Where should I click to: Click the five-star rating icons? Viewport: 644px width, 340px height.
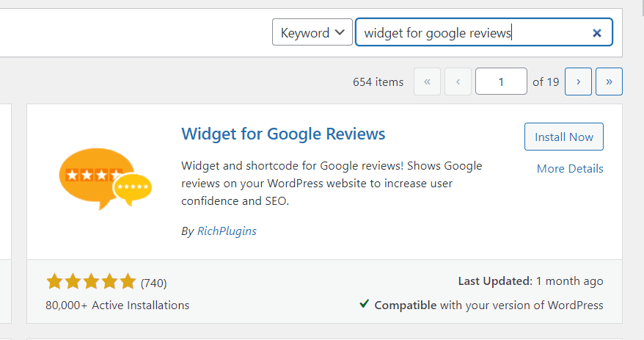tap(91, 282)
